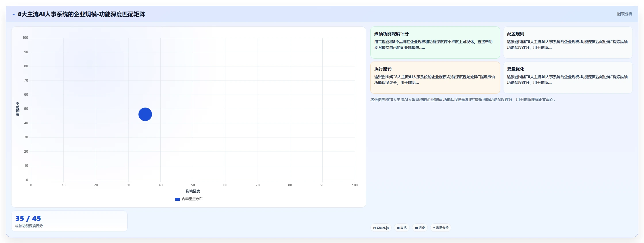Screen dimensions: 644x243
Task: Click the vertical y-axis title
Action: pyautogui.click(x=18, y=109)
